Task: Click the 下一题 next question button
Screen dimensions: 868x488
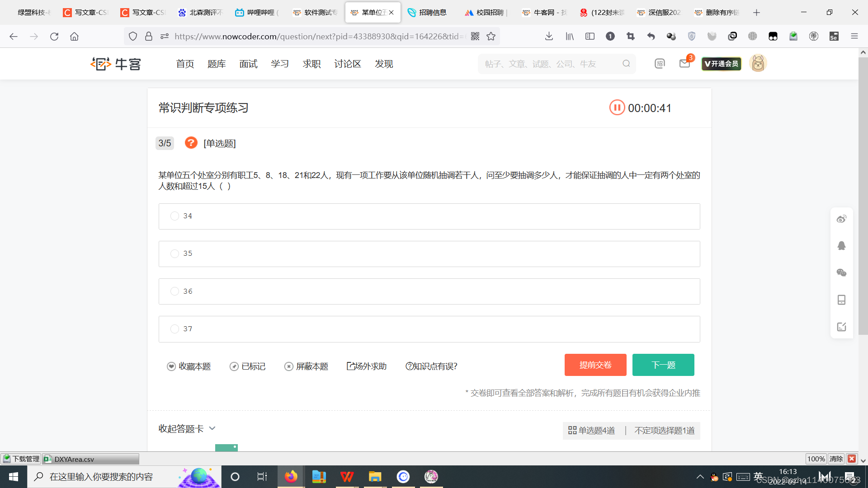Action: 663,365
